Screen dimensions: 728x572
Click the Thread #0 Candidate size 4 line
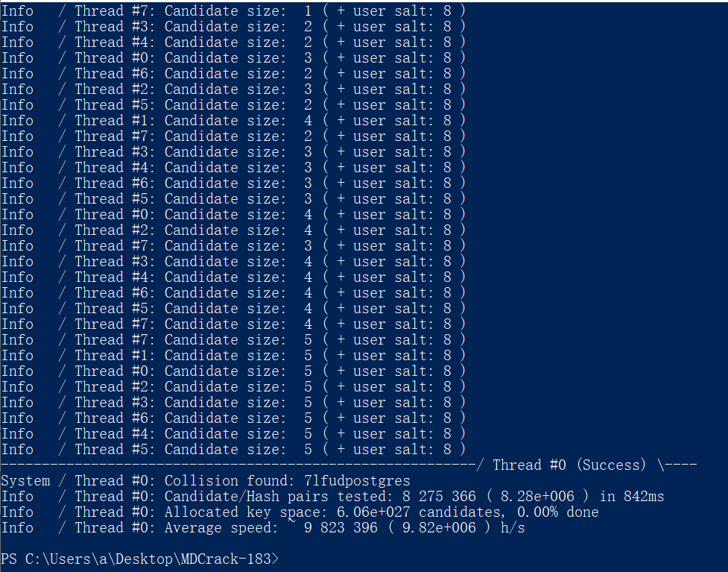click(x=233, y=214)
